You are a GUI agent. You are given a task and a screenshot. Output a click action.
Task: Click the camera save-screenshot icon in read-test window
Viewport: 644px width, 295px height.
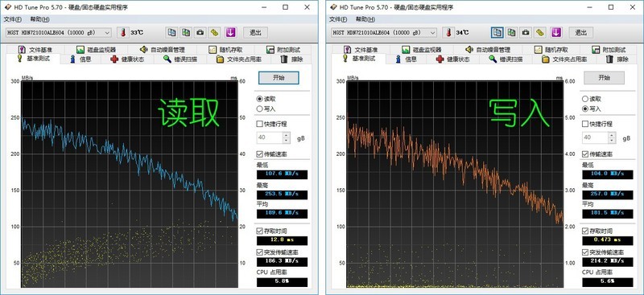click(200, 32)
